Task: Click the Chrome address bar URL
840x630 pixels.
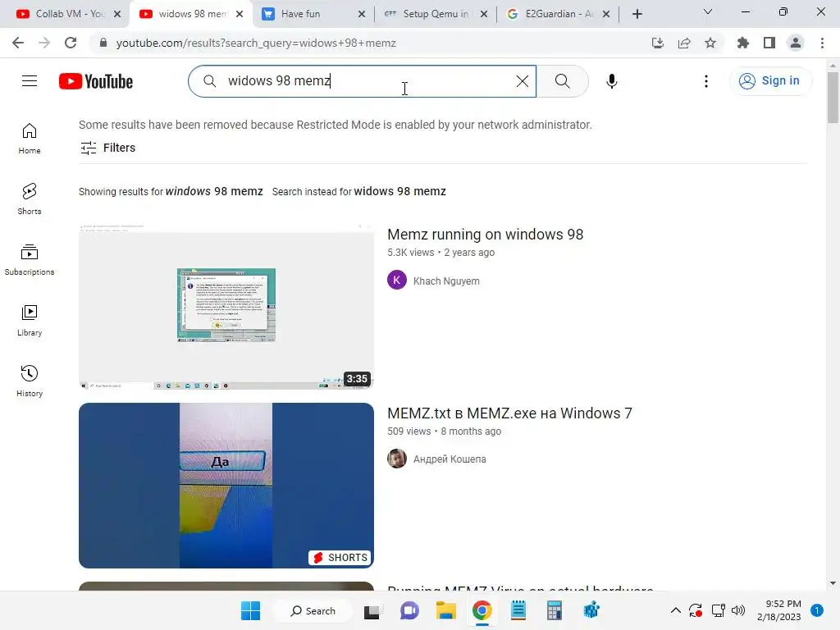Action: (x=256, y=43)
